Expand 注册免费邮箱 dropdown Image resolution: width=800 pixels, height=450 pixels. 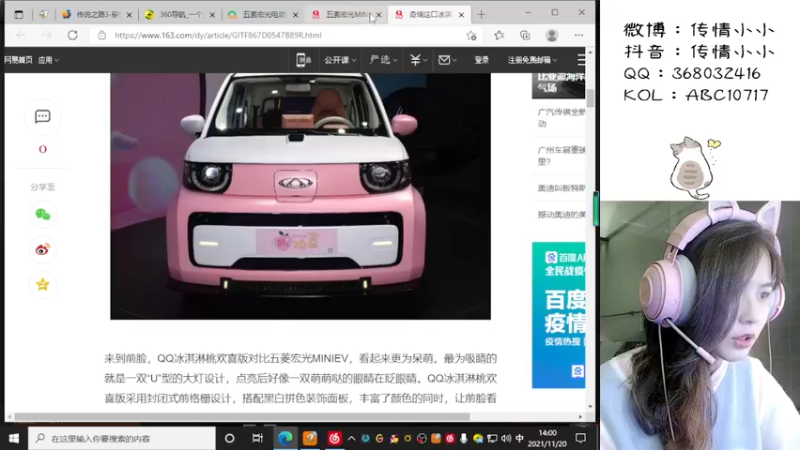(532, 60)
